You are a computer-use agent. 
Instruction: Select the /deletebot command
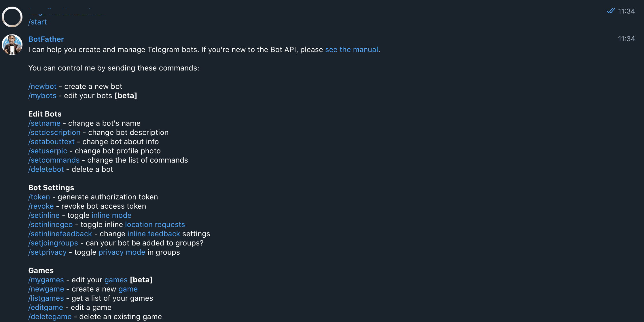46,169
